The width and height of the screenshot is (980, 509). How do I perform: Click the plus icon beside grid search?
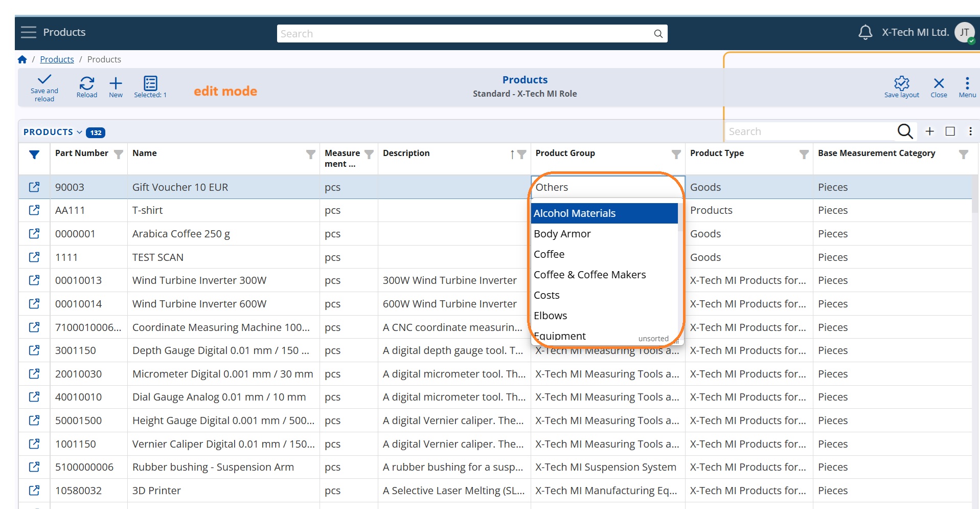[x=930, y=131]
